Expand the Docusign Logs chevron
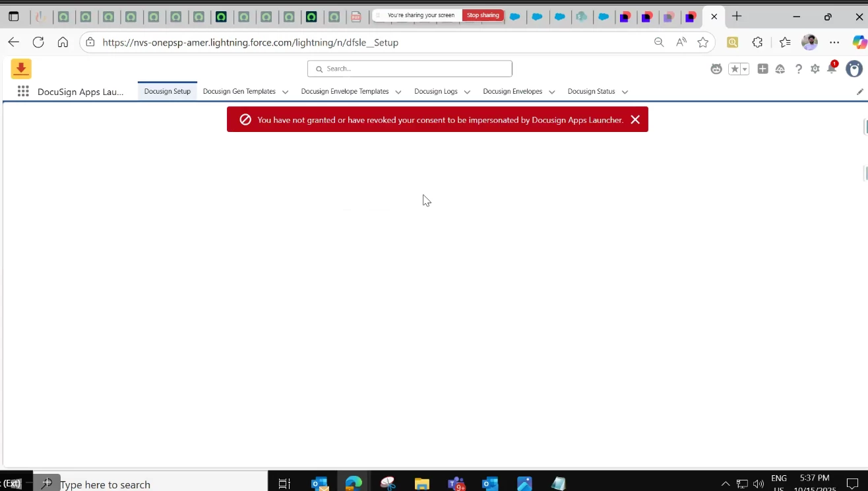 (467, 92)
